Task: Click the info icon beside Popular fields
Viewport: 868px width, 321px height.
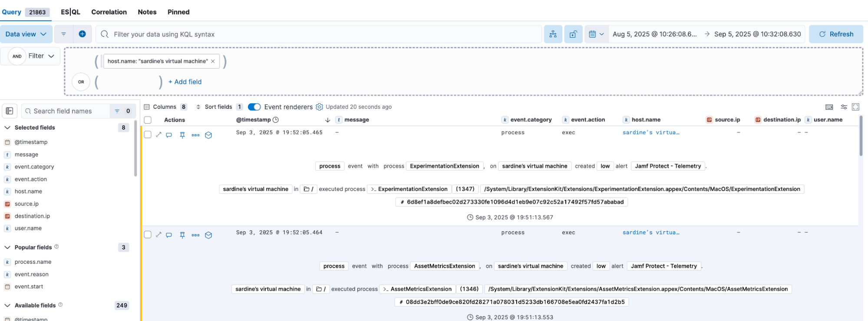Action: click(56, 247)
